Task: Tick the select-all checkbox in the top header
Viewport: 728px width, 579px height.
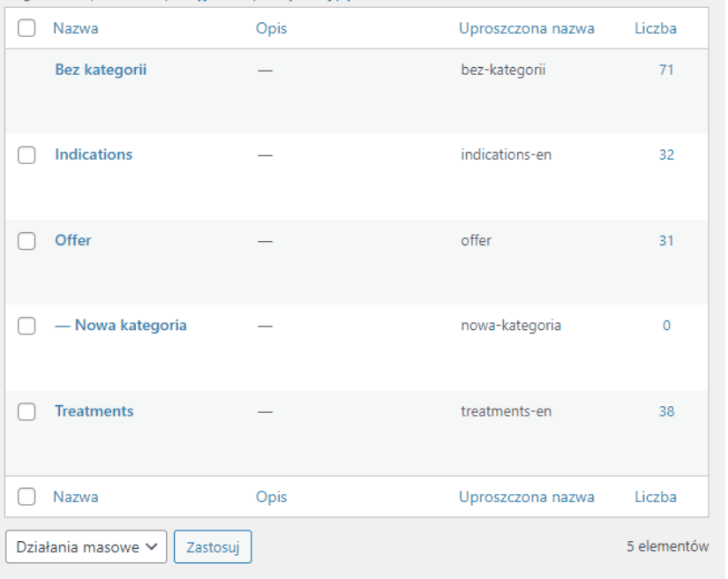Action: pyautogui.click(x=26, y=28)
